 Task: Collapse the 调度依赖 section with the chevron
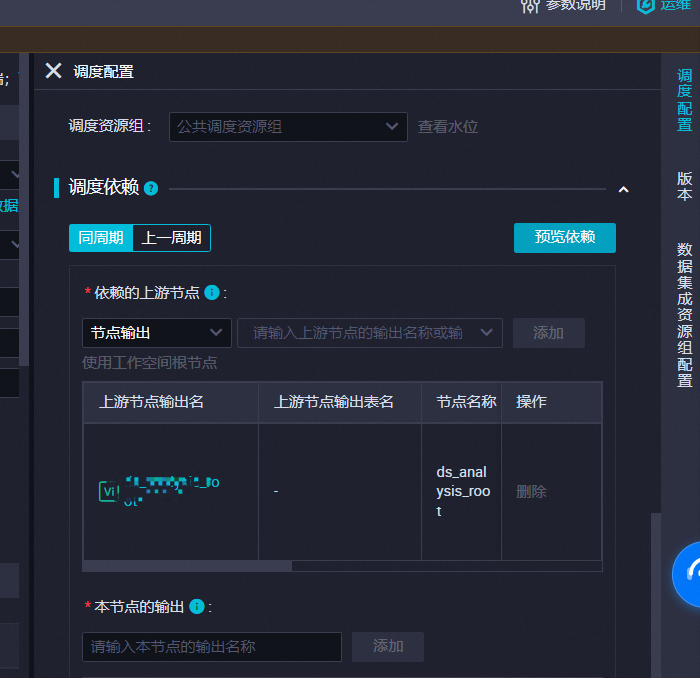(x=623, y=189)
